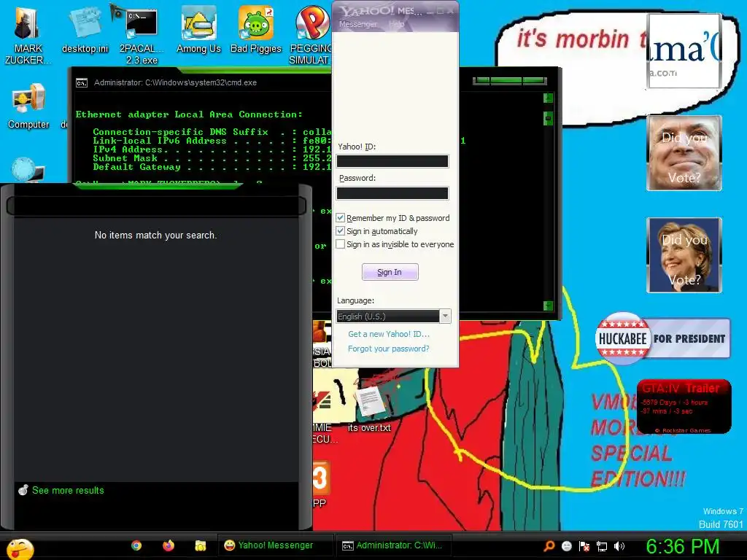Click See more results in Start menu

(68, 490)
